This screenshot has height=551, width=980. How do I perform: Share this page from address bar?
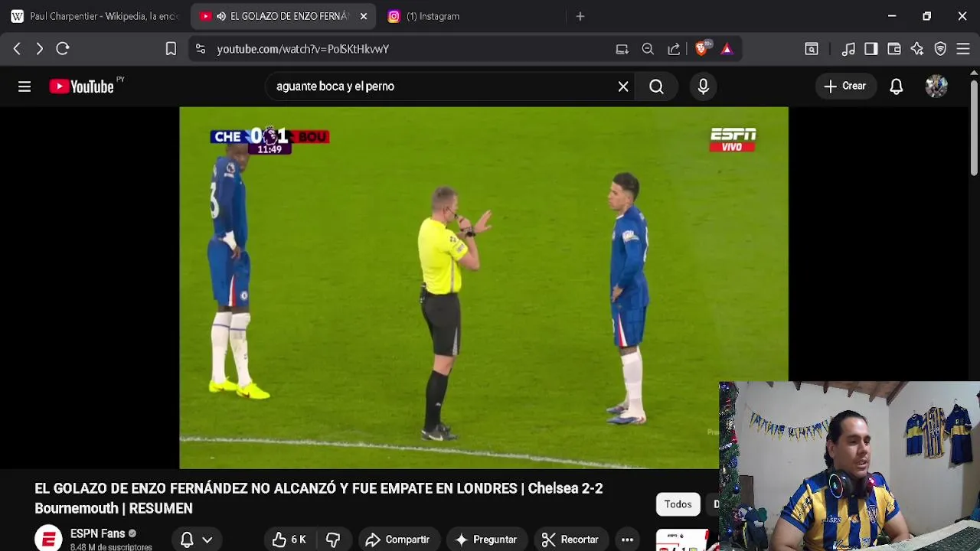(x=674, y=49)
